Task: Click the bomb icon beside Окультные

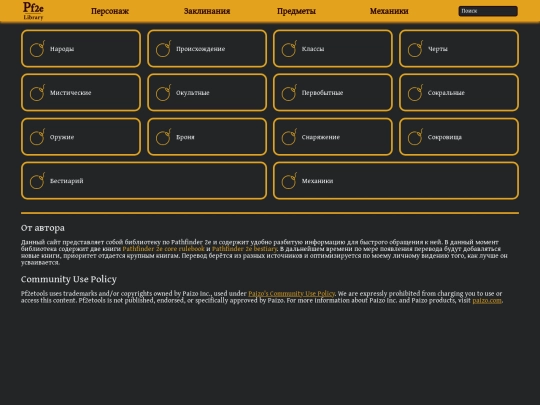Action: point(163,93)
